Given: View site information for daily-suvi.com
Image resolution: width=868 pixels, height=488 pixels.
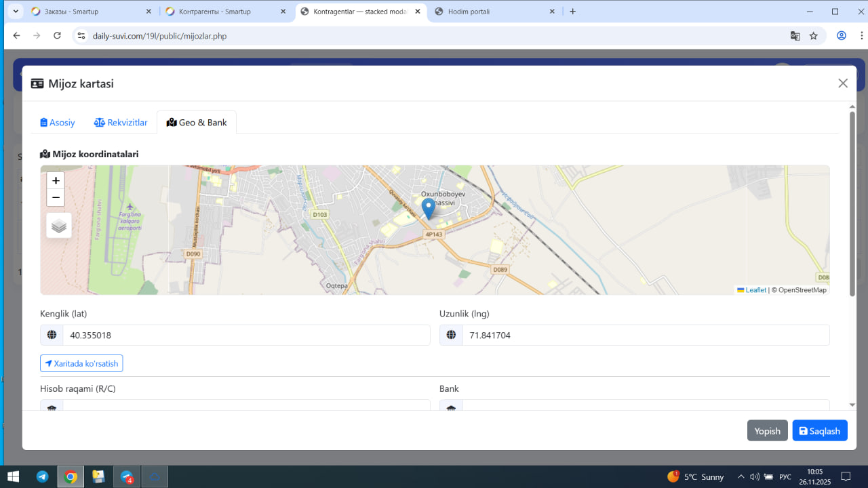Looking at the screenshot, I should pos(81,36).
